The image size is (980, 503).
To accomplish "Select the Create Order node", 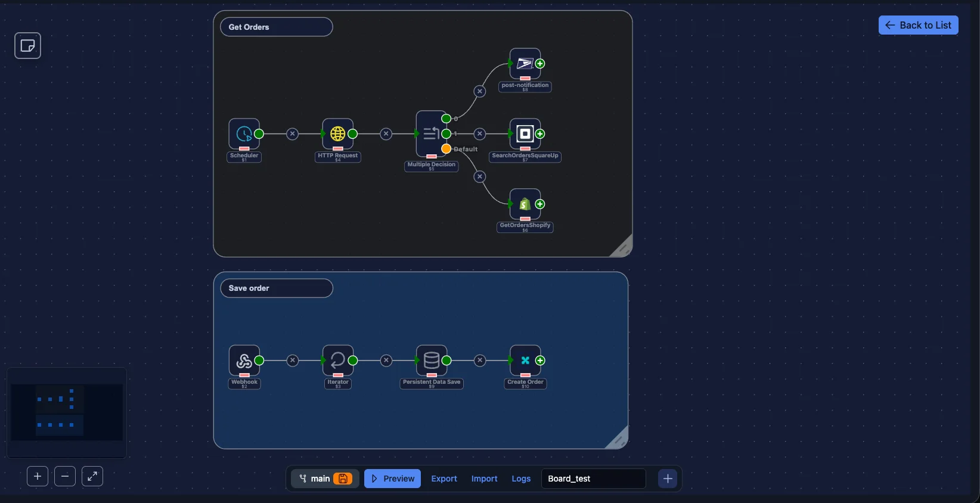I will pos(525,360).
